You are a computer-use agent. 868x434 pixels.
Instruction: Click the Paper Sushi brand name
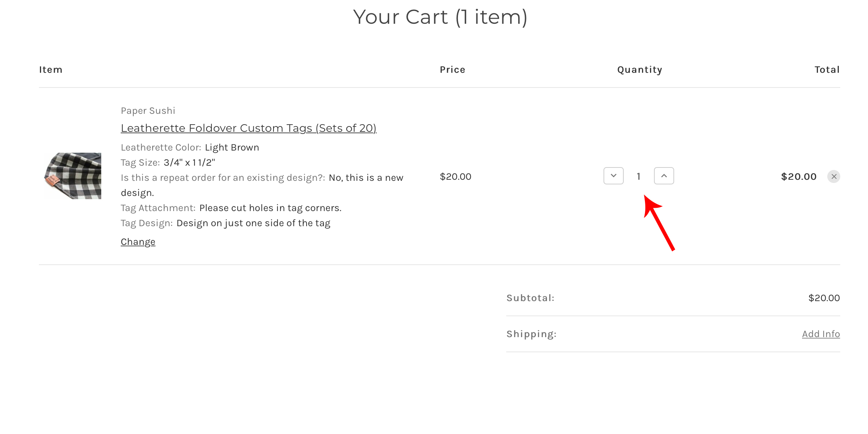pos(148,111)
